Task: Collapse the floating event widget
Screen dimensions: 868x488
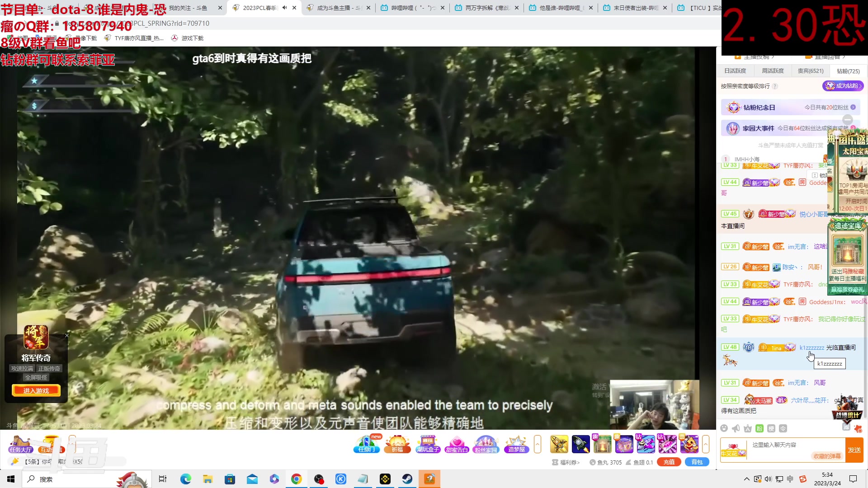Action: click(x=848, y=120)
